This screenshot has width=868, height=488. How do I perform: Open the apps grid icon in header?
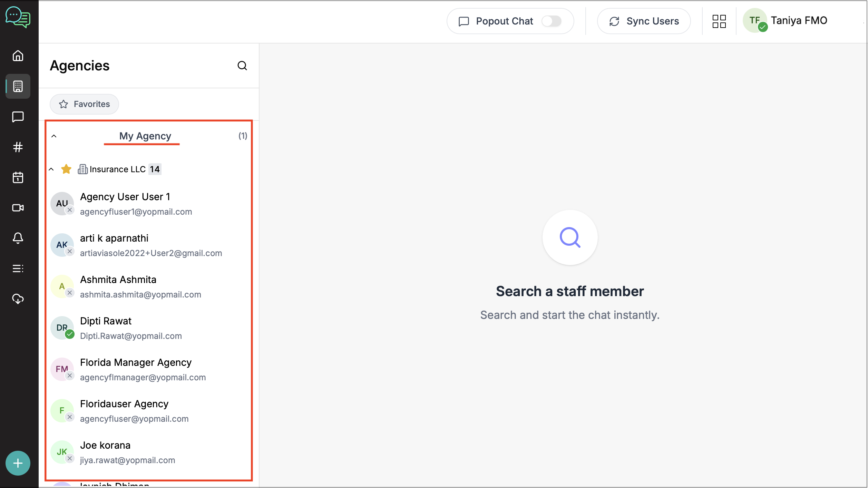click(x=719, y=21)
